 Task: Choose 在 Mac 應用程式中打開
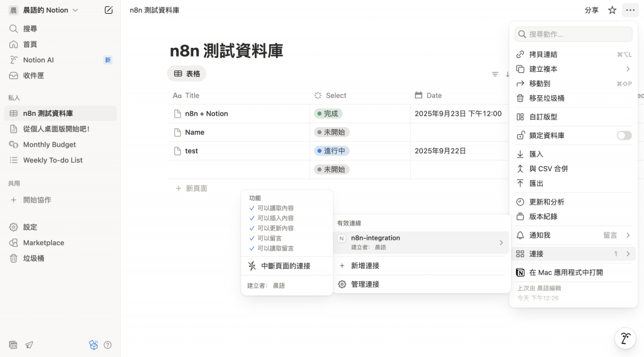pyautogui.click(x=574, y=272)
